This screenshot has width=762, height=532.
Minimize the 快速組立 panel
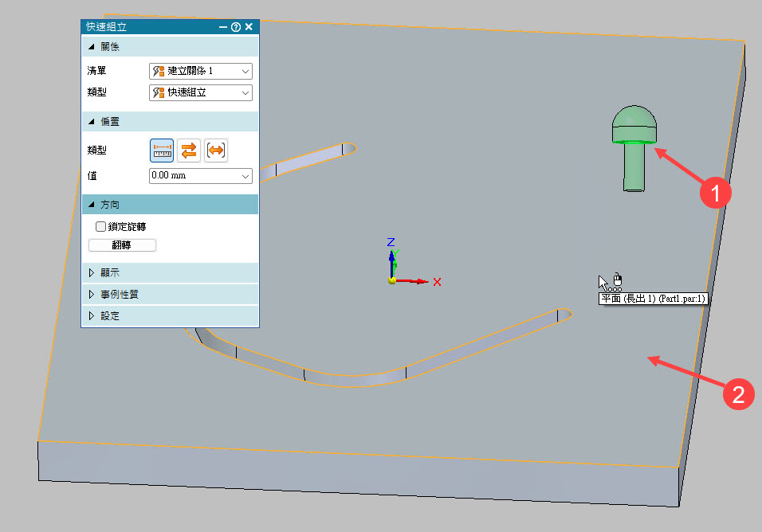tap(223, 27)
